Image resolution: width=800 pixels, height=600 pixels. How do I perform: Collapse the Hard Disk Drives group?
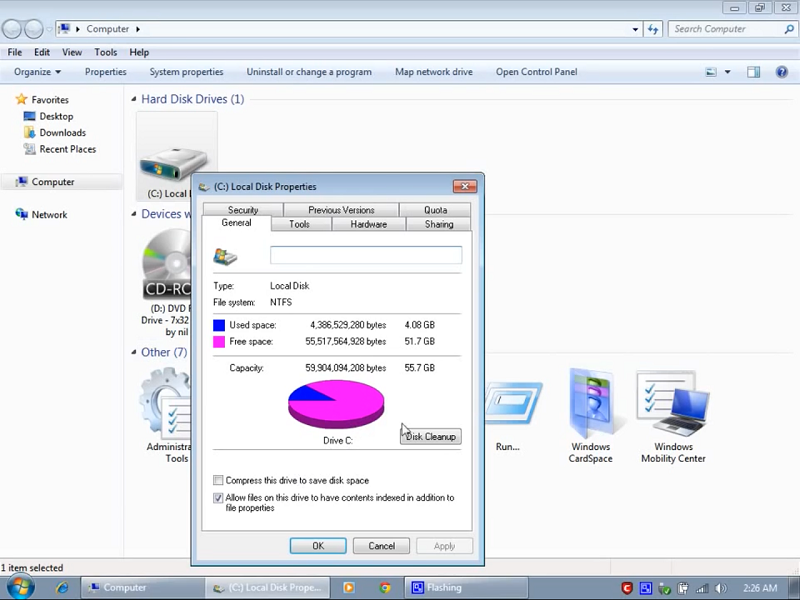click(134, 99)
